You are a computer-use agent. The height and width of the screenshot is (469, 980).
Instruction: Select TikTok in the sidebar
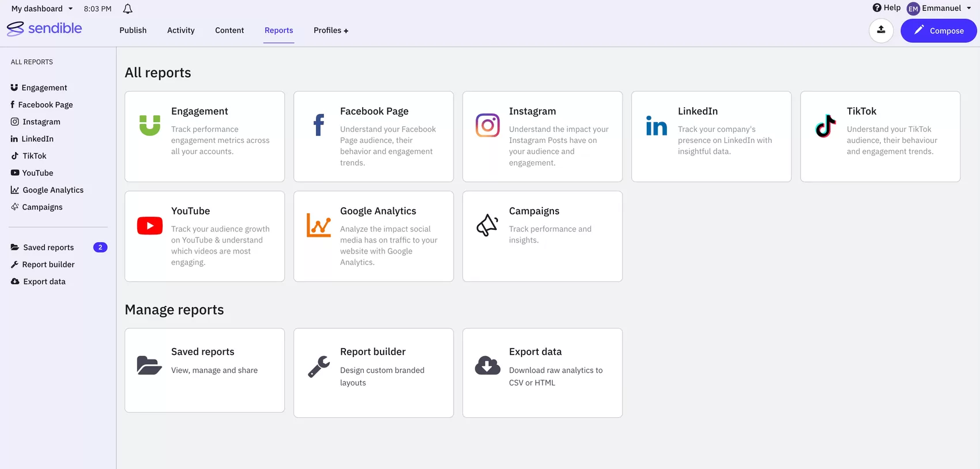click(35, 156)
